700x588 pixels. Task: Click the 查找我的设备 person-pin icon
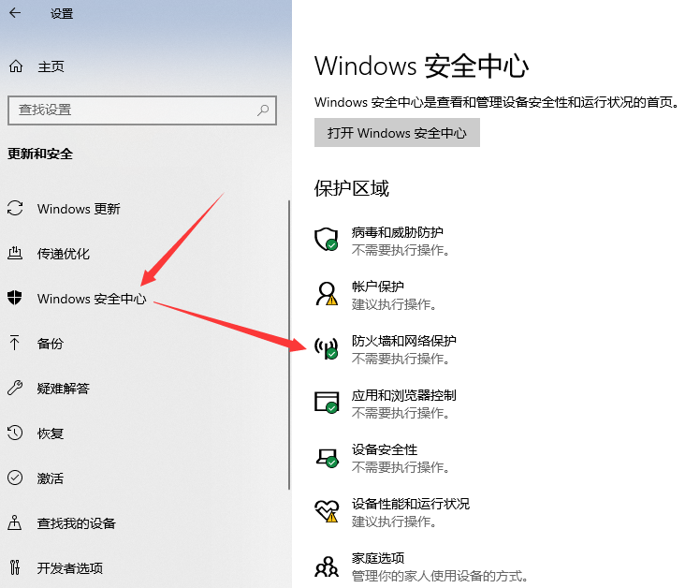tap(15, 522)
